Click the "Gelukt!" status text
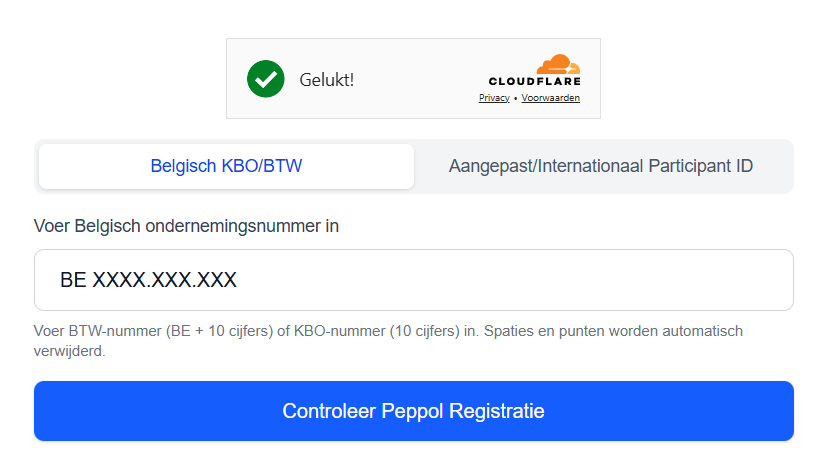 (x=326, y=79)
